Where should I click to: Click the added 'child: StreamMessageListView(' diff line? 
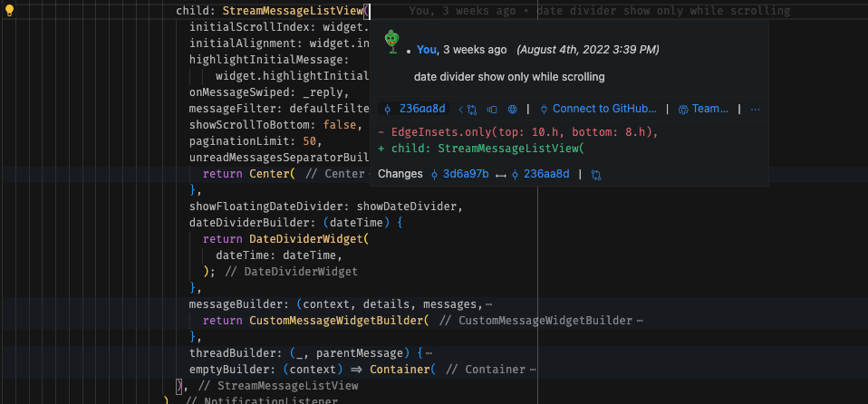481,149
